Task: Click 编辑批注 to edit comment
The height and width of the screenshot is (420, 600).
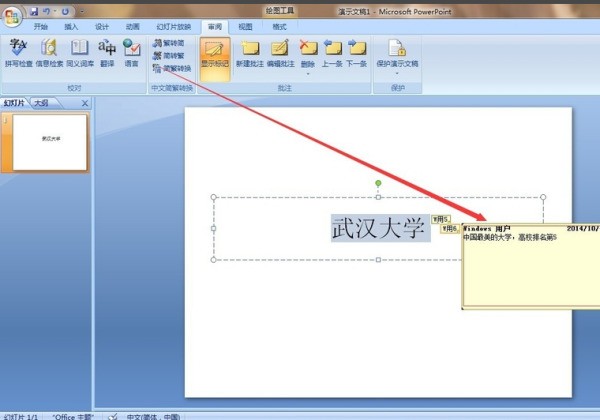Action: click(280, 54)
